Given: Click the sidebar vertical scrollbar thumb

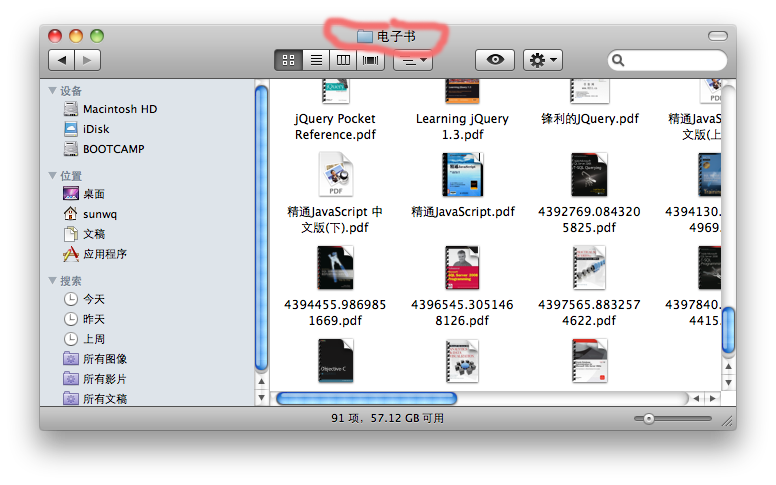Looking at the screenshot, I should coord(261,228).
